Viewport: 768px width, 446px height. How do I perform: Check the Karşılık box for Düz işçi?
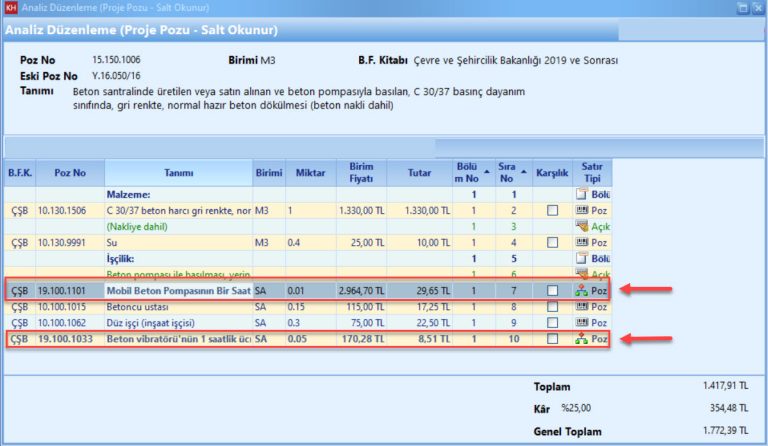(552, 323)
